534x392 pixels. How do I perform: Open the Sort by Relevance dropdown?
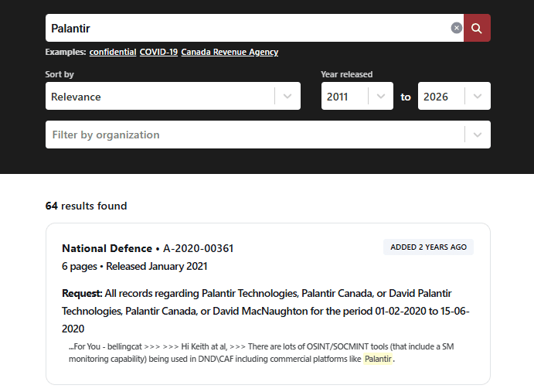tap(173, 96)
